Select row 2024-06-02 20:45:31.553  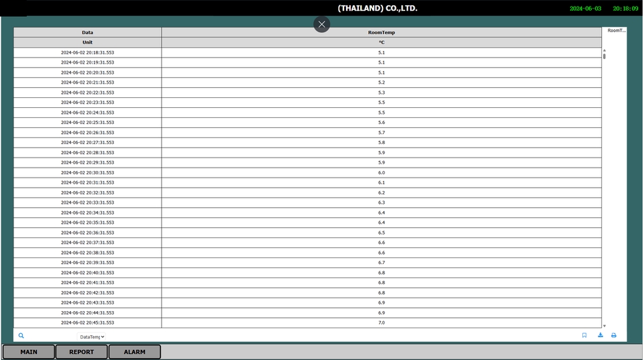pyautogui.click(x=308, y=322)
